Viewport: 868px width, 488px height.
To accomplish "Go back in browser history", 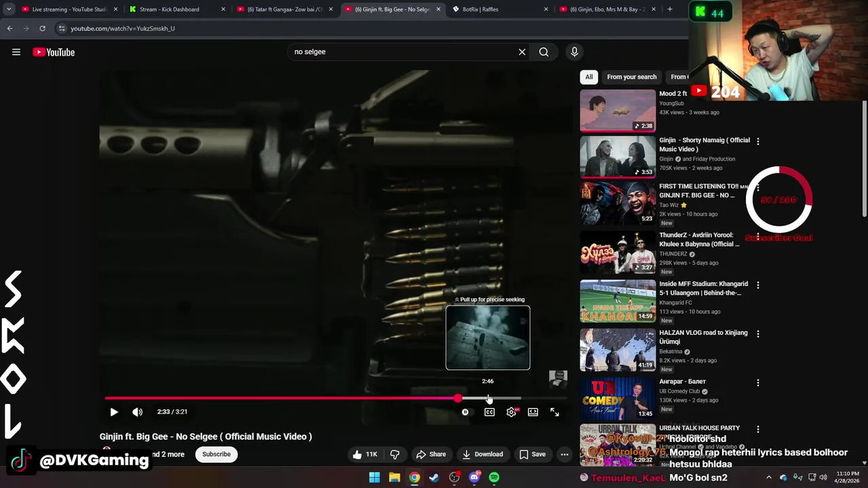I will pyautogui.click(x=10, y=28).
